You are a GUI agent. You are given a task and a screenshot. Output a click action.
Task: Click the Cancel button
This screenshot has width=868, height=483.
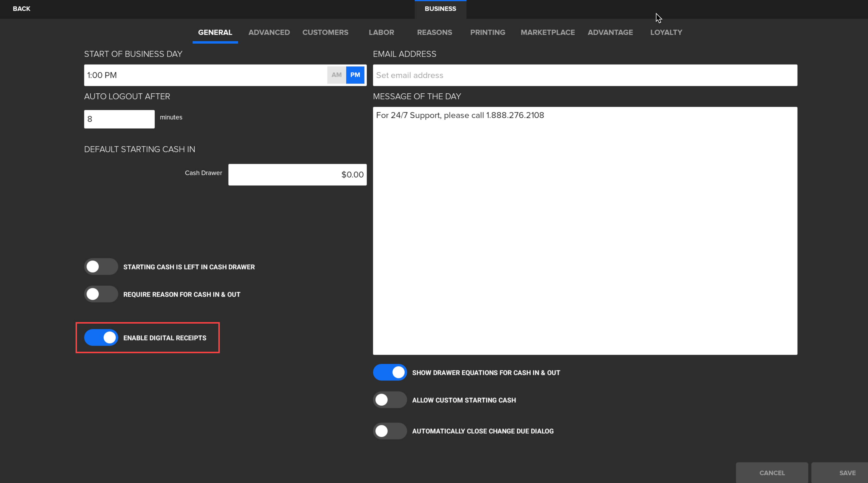tap(772, 473)
